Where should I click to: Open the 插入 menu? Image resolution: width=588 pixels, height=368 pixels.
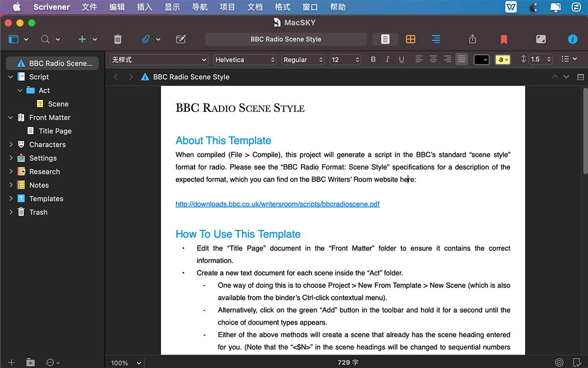click(145, 7)
